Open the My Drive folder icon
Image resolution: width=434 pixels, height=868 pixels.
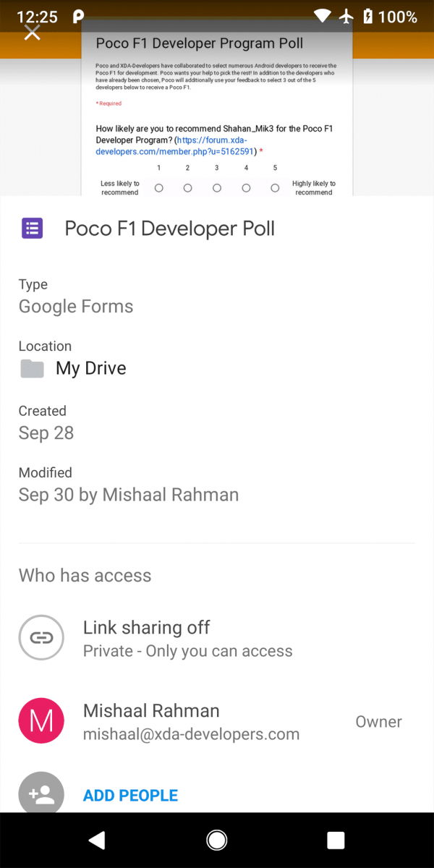coord(32,368)
